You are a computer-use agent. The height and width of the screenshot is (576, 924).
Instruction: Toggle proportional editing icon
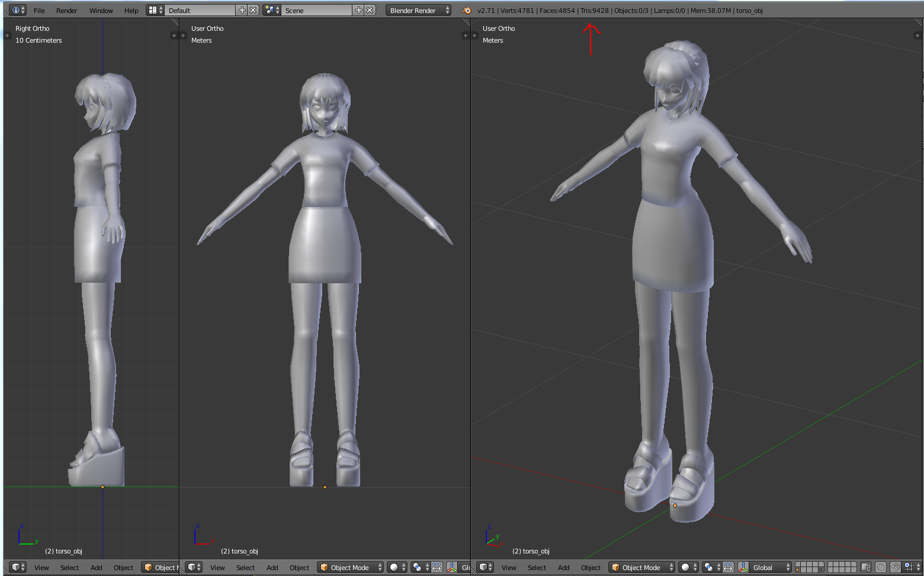pyautogui.click(x=881, y=567)
